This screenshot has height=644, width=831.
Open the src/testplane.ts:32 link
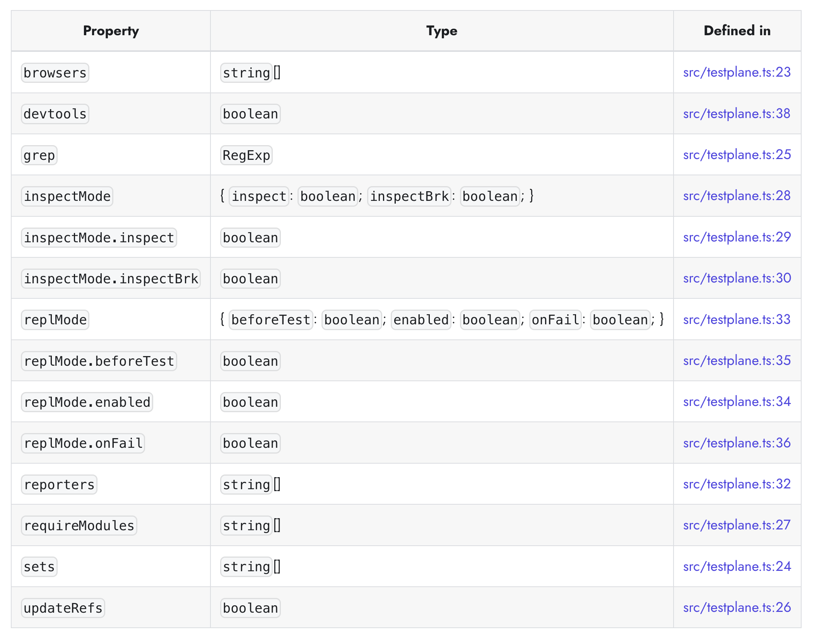click(737, 484)
